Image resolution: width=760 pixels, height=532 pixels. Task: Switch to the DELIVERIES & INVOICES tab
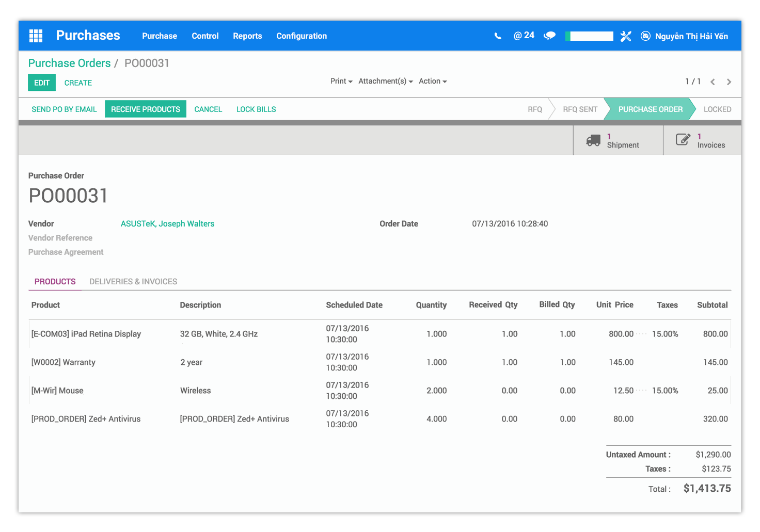[133, 281]
